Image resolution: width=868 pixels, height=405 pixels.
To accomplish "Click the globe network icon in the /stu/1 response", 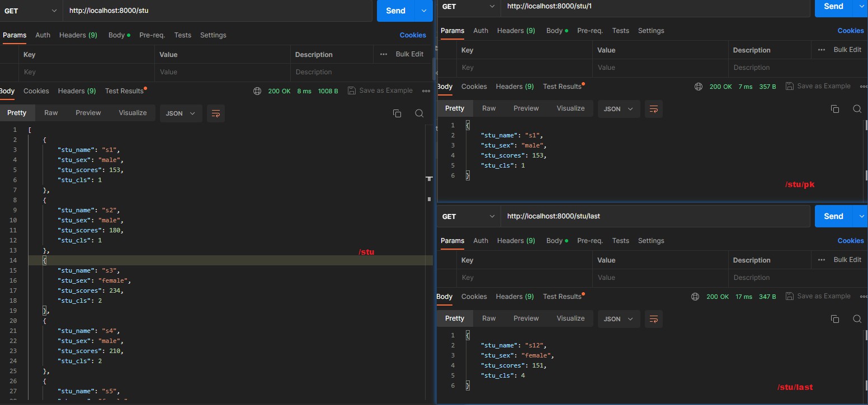I will point(699,87).
